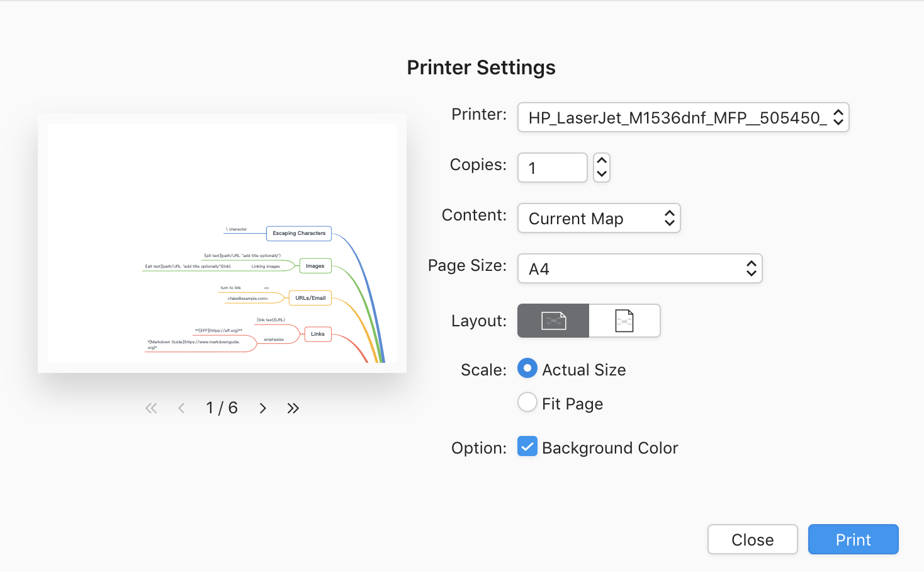
Task: Click the Links node in preview
Action: tap(318, 334)
